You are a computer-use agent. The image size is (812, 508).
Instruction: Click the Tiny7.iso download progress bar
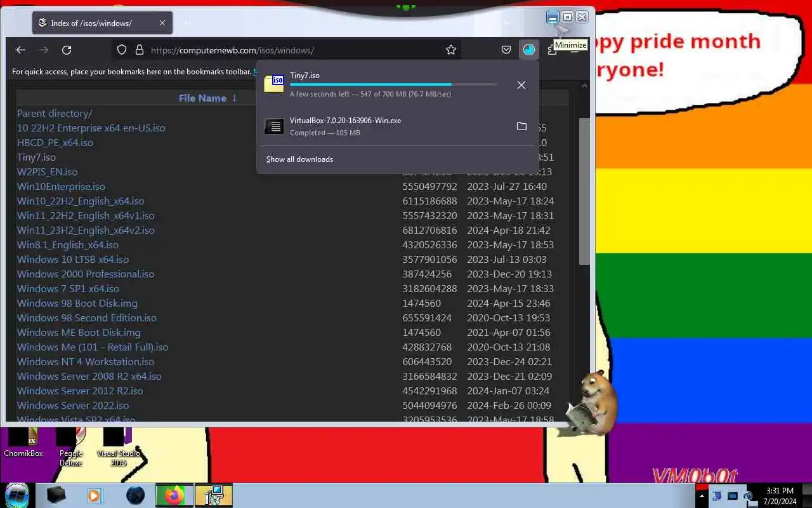pos(393,84)
